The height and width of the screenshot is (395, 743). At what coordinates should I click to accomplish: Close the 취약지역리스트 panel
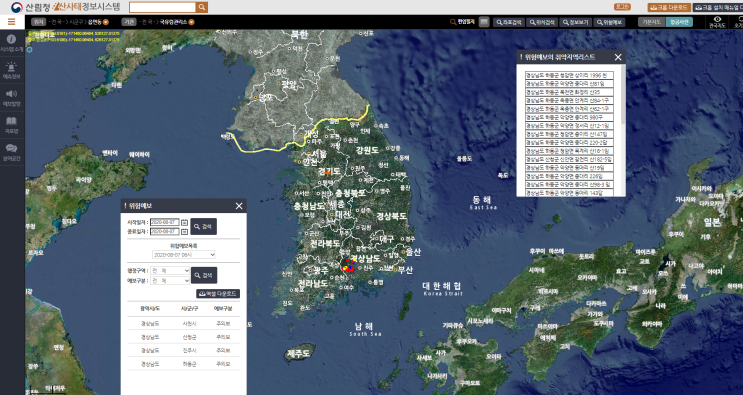click(x=618, y=57)
